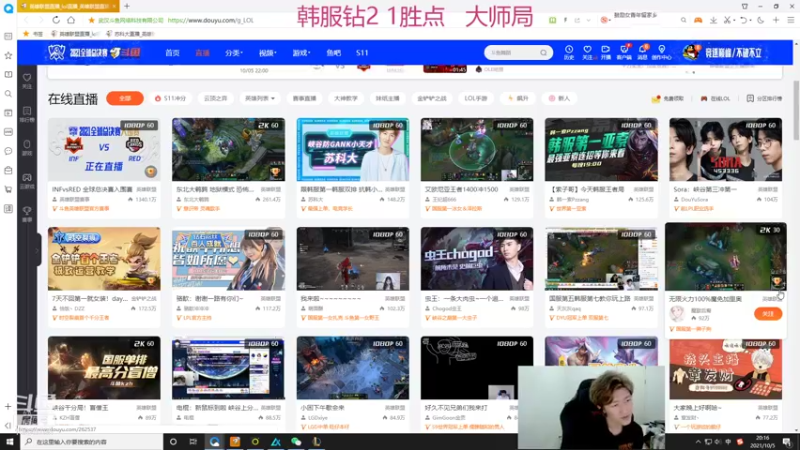Open the 虫王chogod stream thumbnail
Image resolution: width=800 pixels, height=450 pixels.
pos(477,259)
